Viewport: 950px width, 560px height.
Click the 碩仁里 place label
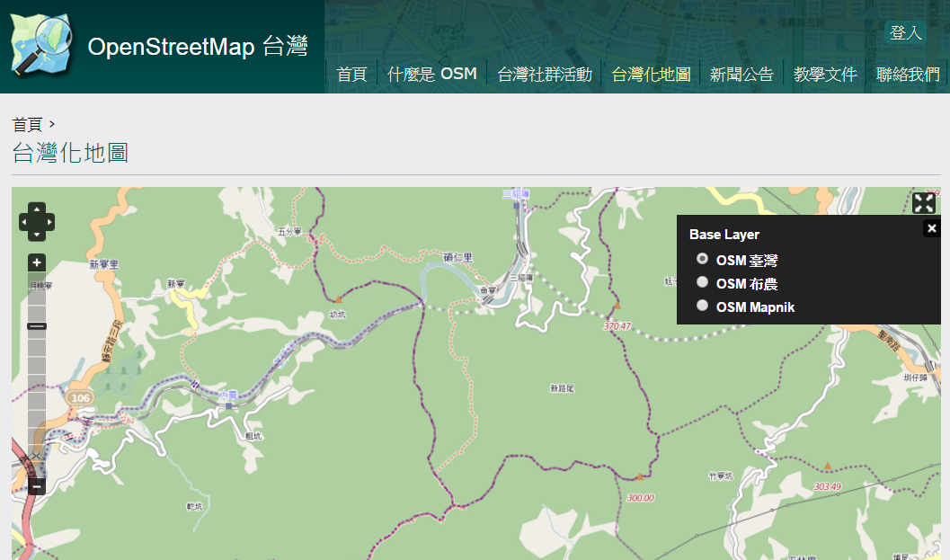pos(457,258)
